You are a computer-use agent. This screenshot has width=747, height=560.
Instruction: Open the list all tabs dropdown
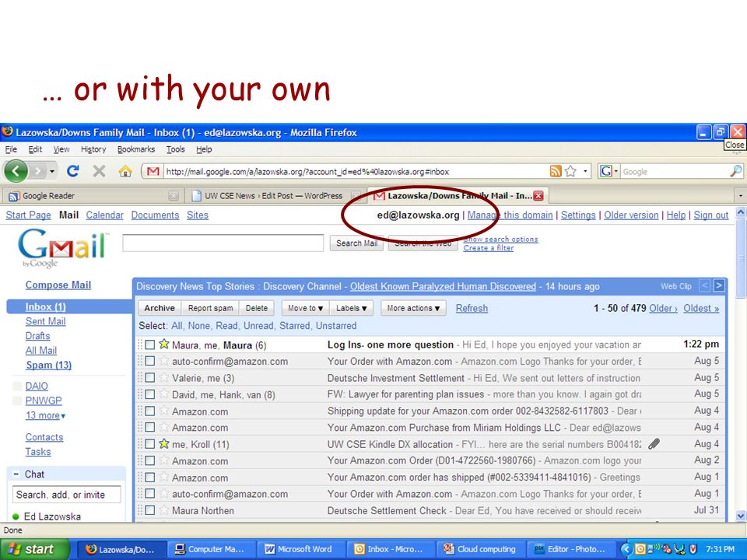point(740,196)
